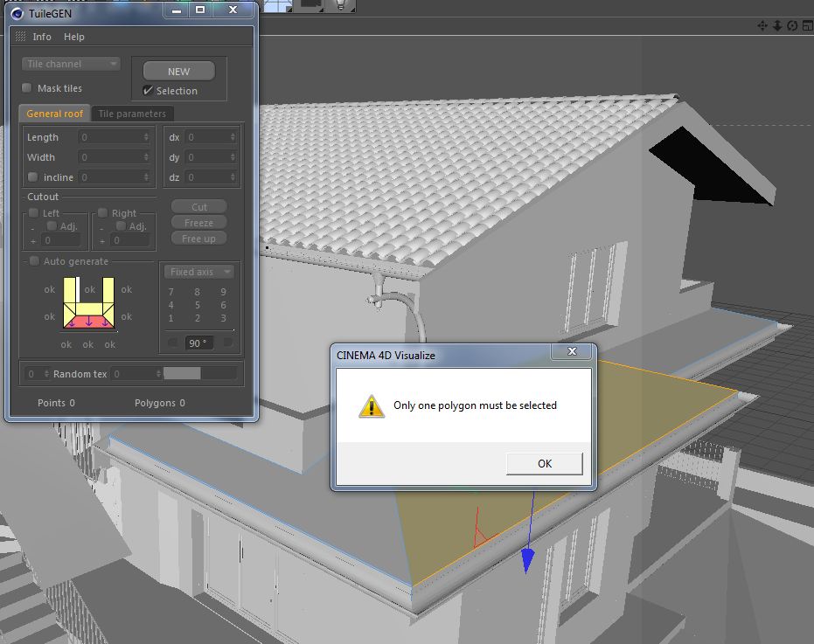The width and height of the screenshot is (814, 644).
Task: Open the Tile channel dropdown
Action: click(71, 64)
